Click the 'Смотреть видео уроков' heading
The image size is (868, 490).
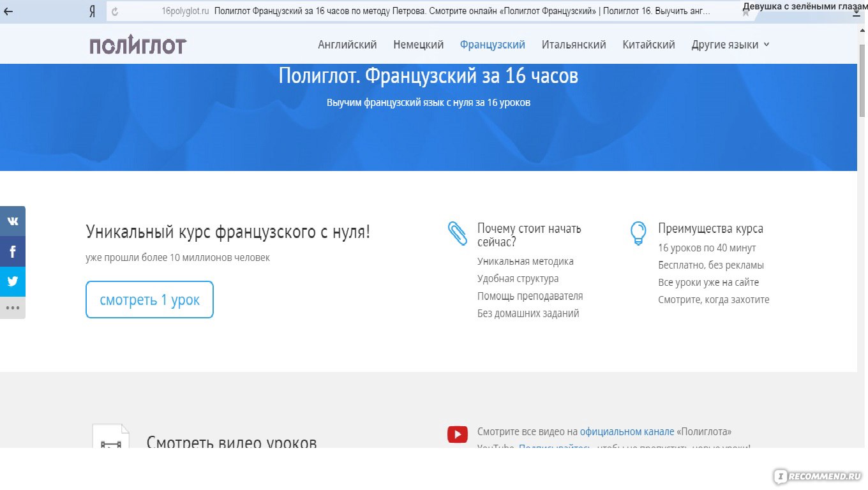(x=232, y=442)
